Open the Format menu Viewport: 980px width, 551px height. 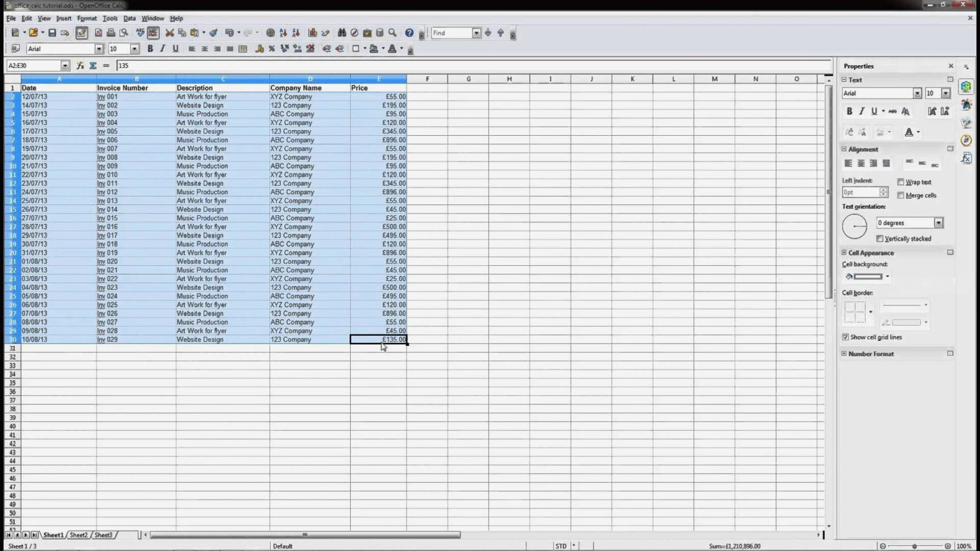[87, 18]
